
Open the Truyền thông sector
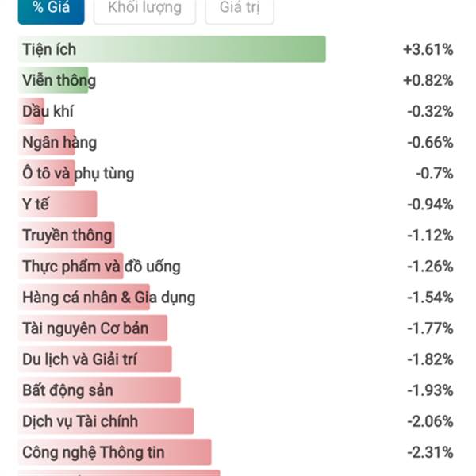(x=67, y=235)
